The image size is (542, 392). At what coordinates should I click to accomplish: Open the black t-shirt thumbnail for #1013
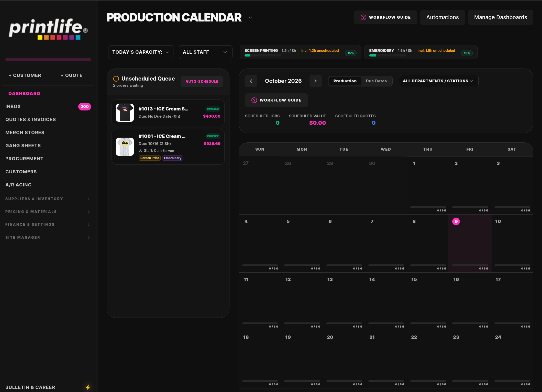pyautogui.click(x=125, y=113)
